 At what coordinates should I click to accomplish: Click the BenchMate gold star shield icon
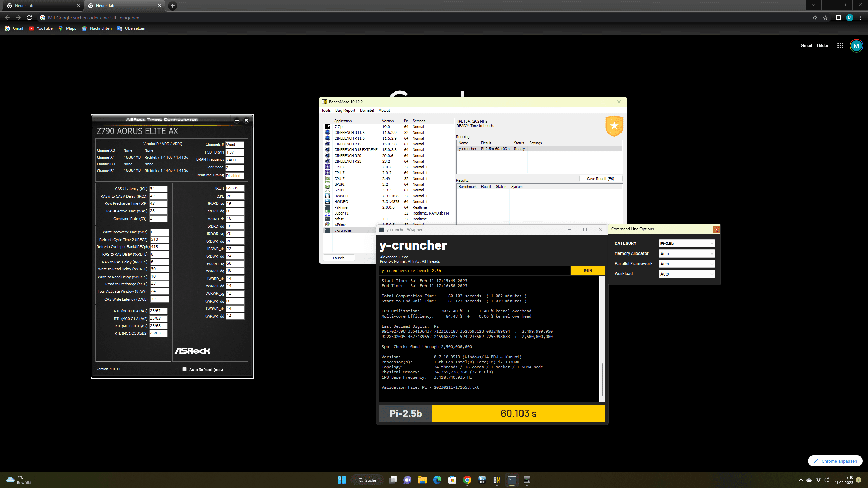pos(614,126)
